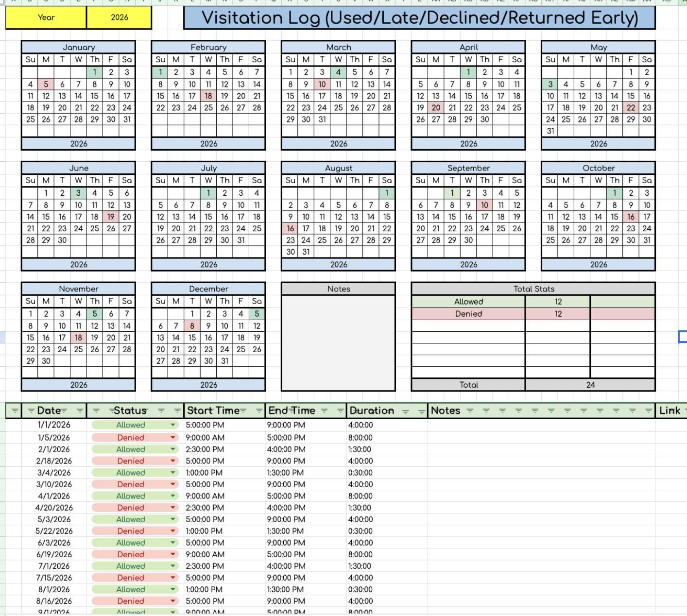Open the Denied dropdown for 4/20/2026
This screenshot has width=687, height=616.
click(172, 508)
